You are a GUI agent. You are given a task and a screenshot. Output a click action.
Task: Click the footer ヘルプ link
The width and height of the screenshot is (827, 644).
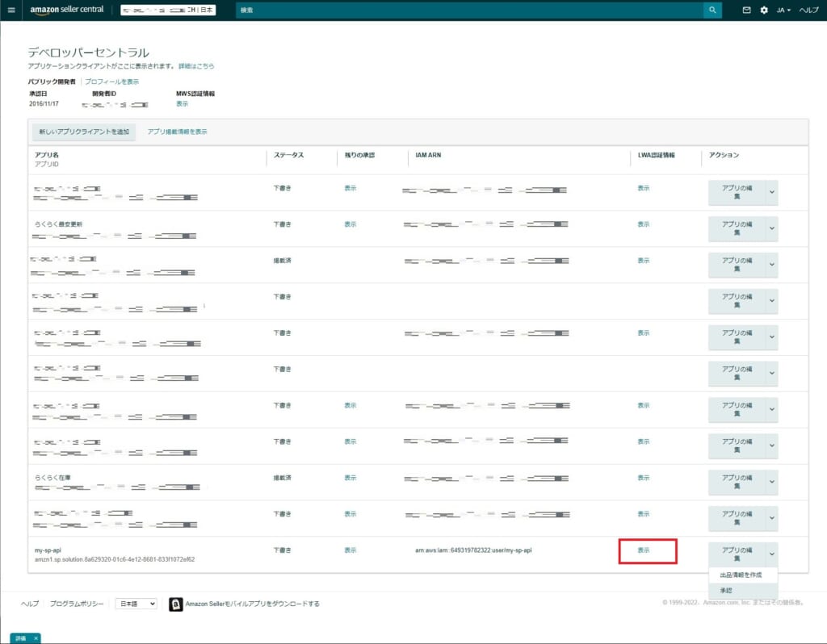point(30,604)
